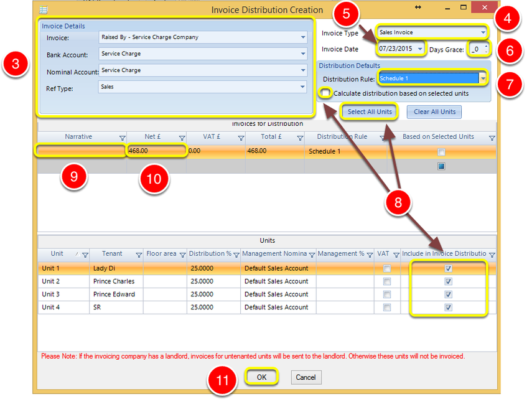Sort by the Unit column header
532x404 pixels.
point(57,253)
